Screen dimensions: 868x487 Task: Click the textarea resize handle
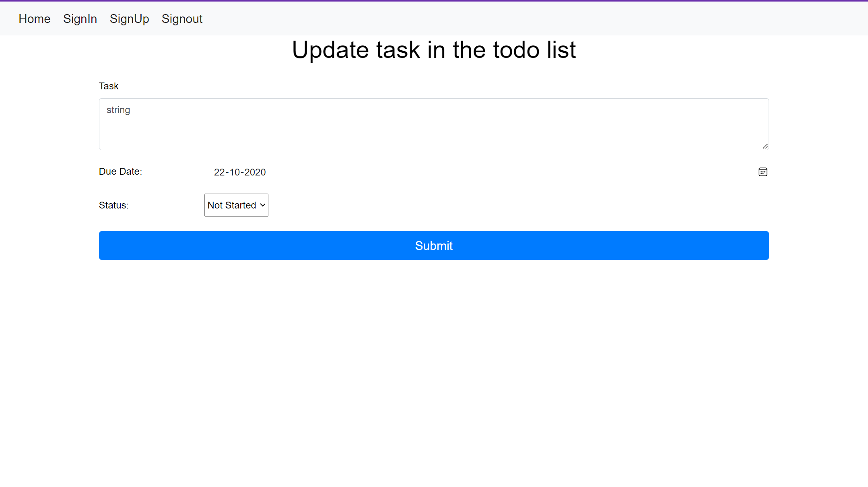(x=766, y=147)
